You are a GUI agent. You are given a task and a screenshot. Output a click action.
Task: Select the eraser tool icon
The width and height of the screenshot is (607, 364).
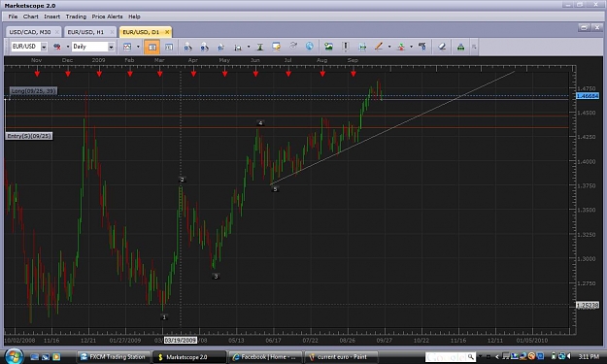[x=442, y=47]
